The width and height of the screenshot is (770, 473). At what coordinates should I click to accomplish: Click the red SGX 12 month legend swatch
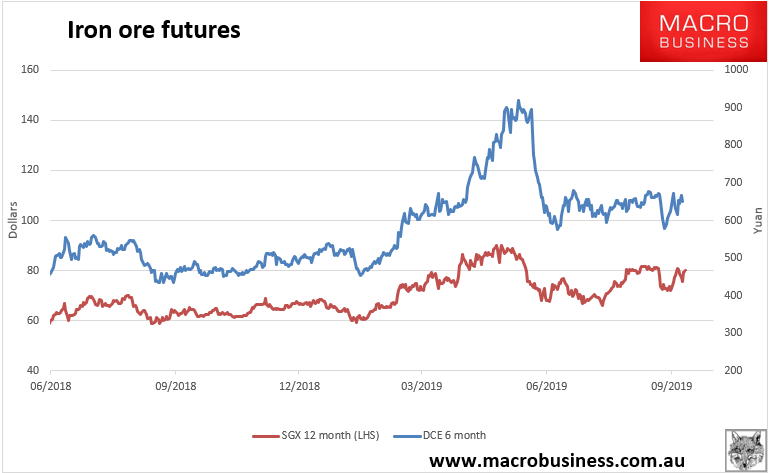tap(263, 435)
